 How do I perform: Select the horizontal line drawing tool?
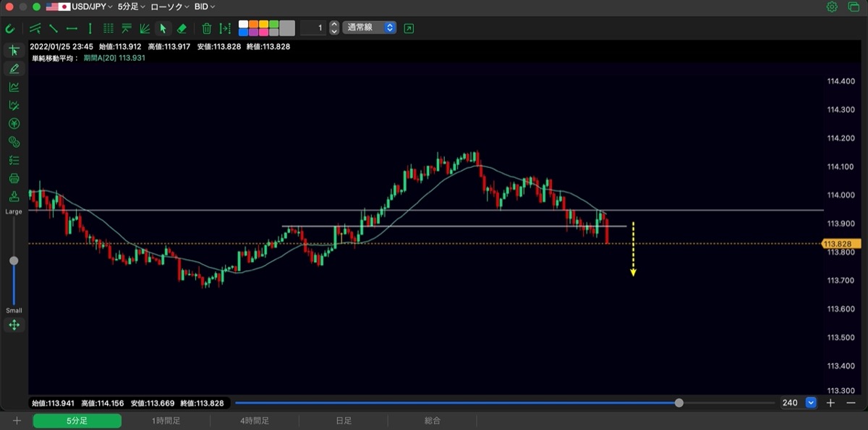(x=72, y=28)
